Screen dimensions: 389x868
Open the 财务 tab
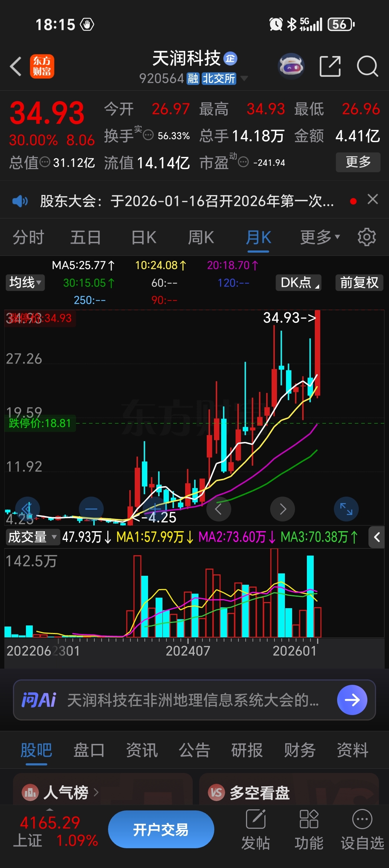tap(300, 750)
